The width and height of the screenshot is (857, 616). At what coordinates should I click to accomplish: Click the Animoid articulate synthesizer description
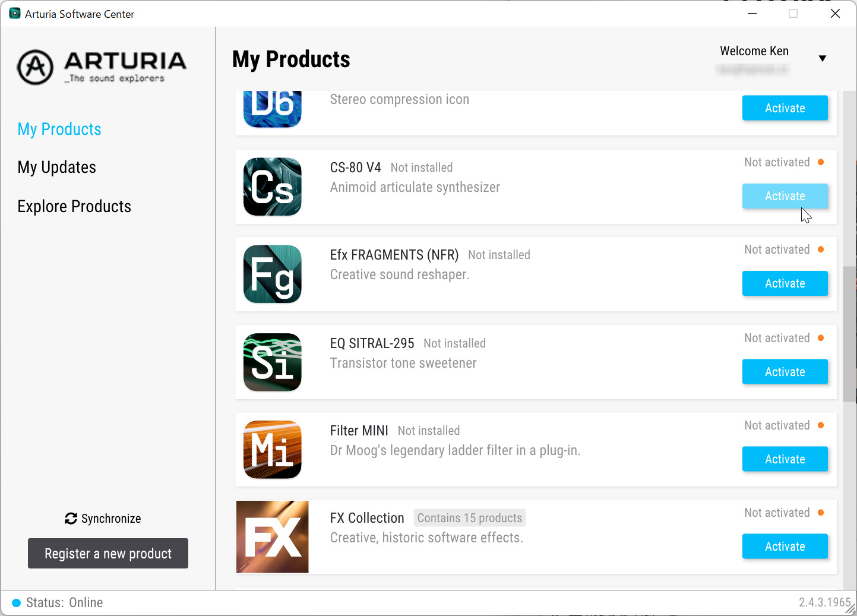coord(415,187)
